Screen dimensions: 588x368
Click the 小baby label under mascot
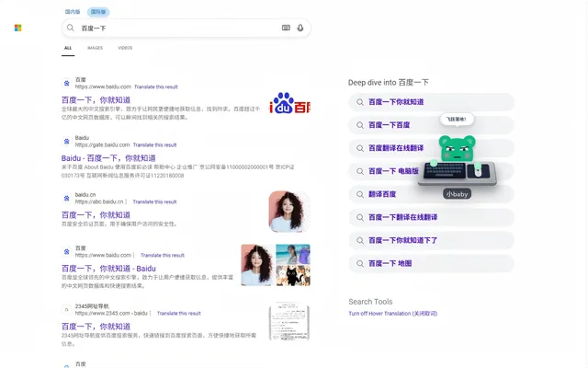pos(457,194)
